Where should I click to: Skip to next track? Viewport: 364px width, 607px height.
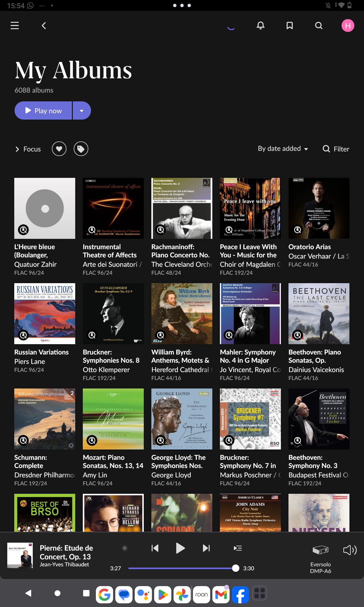[x=206, y=548]
